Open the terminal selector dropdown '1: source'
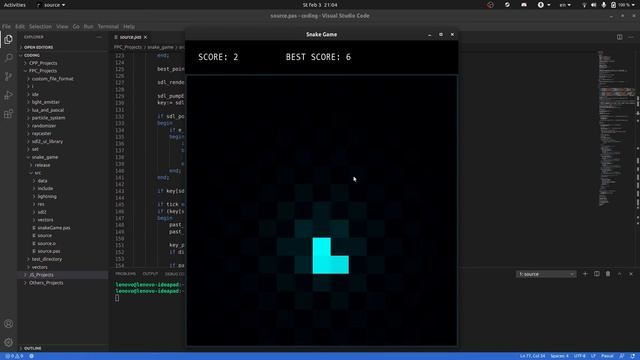 pyautogui.click(x=546, y=274)
